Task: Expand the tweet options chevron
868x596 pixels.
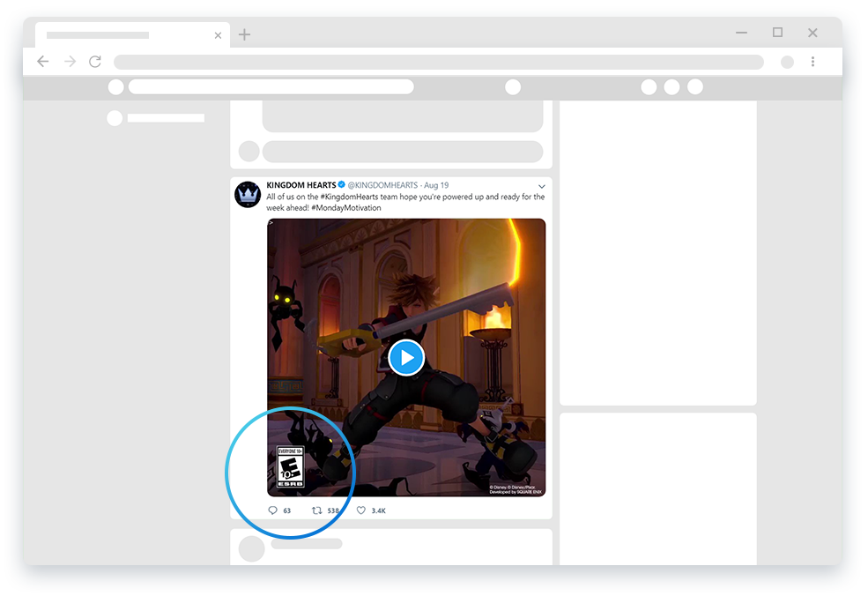Action: coord(542,186)
